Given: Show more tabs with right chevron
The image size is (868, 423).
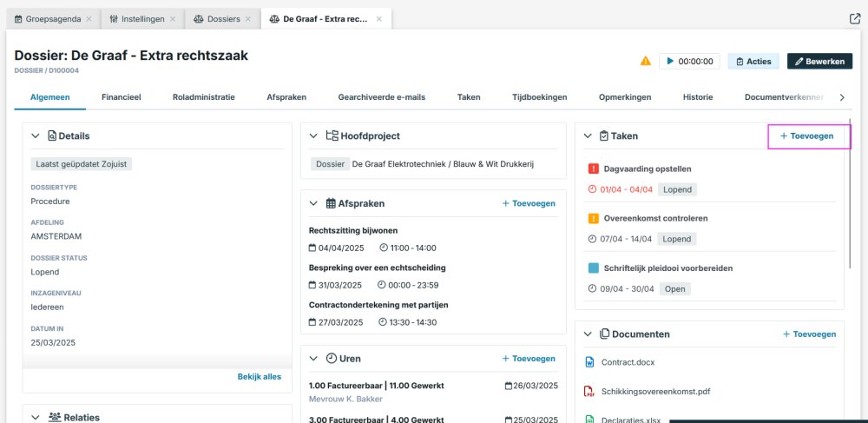Looking at the screenshot, I should pos(842,97).
